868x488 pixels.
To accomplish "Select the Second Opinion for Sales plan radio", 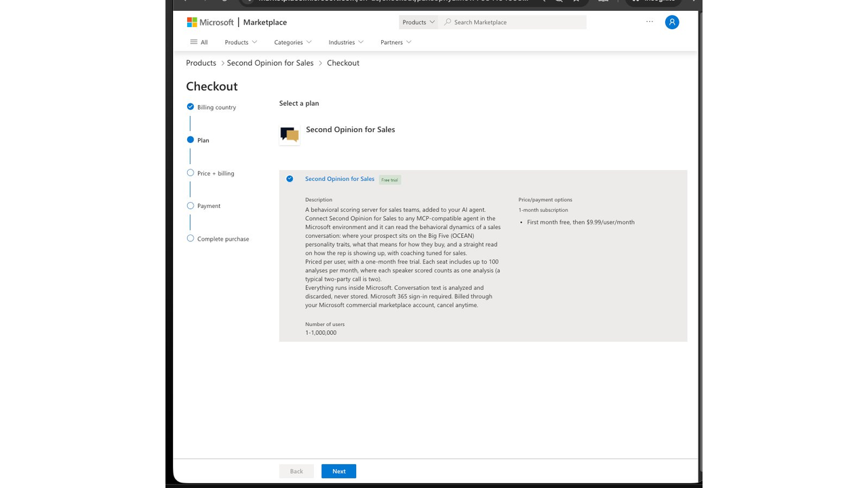I will [290, 179].
